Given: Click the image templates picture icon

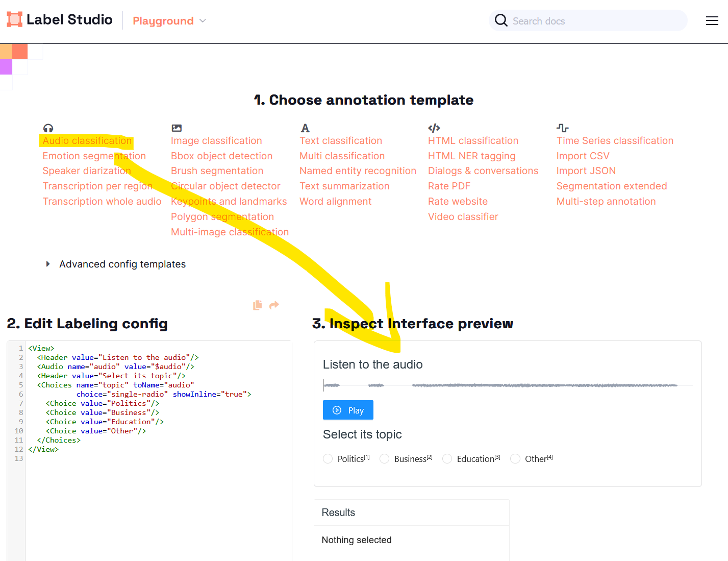Looking at the screenshot, I should coord(176,128).
